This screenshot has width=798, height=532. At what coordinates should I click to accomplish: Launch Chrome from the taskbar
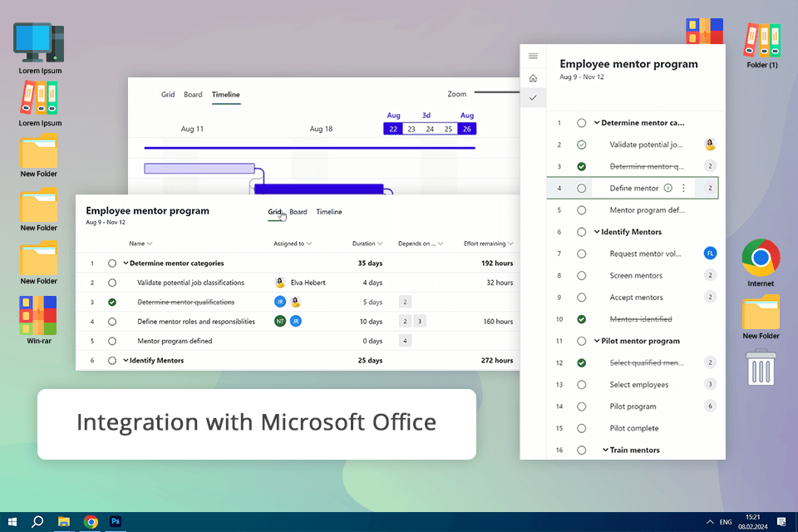(x=91, y=522)
